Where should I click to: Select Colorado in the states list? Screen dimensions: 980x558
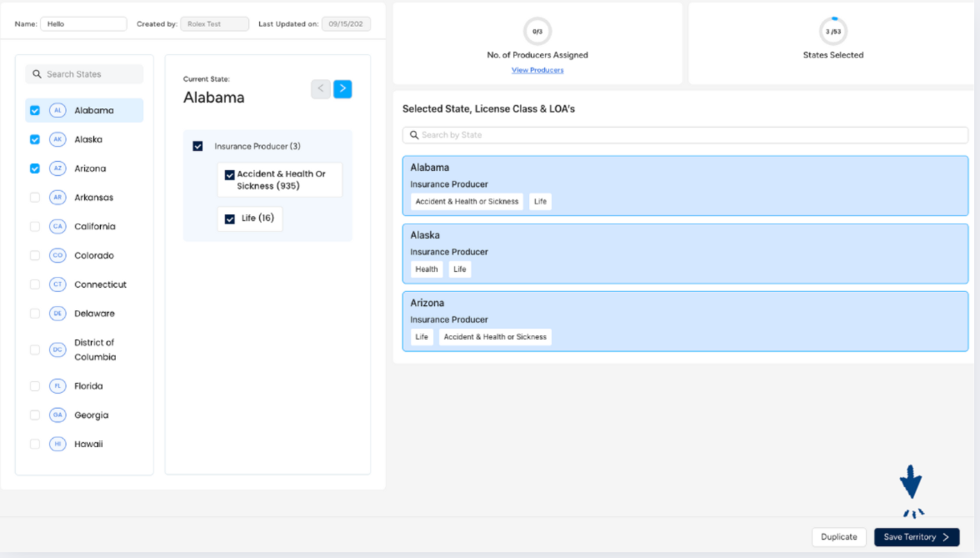pyautogui.click(x=93, y=256)
